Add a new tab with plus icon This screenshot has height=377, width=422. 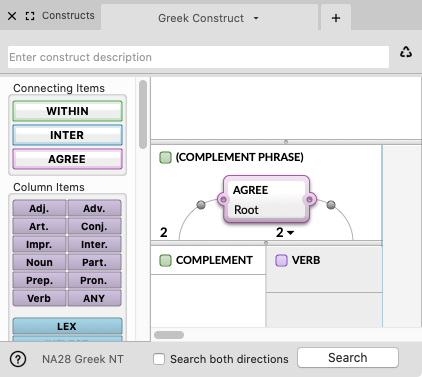[336, 18]
